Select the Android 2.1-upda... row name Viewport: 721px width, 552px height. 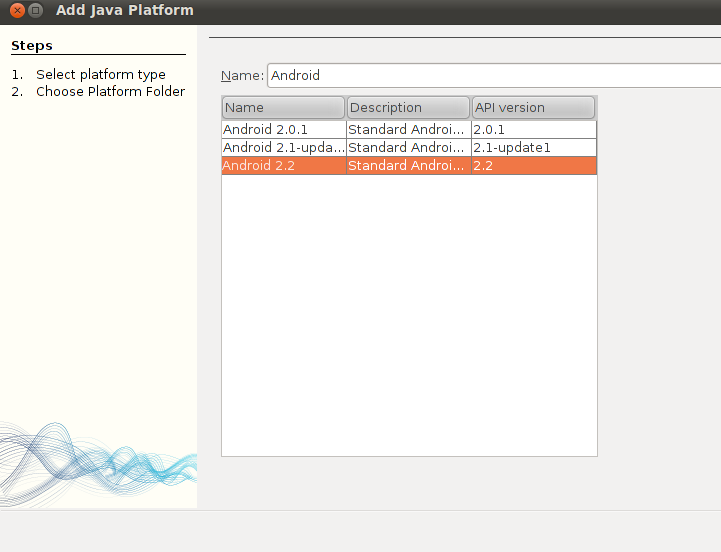pos(284,148)
